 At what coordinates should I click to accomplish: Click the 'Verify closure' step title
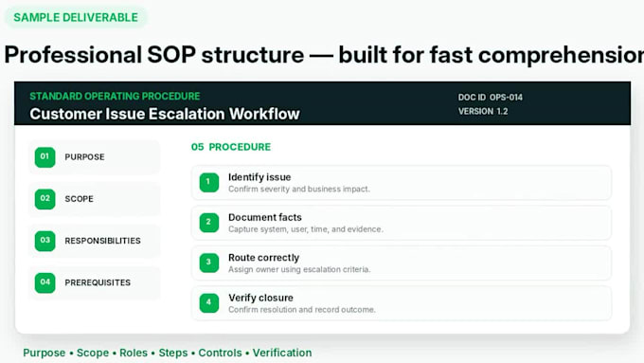coord(260,298)
